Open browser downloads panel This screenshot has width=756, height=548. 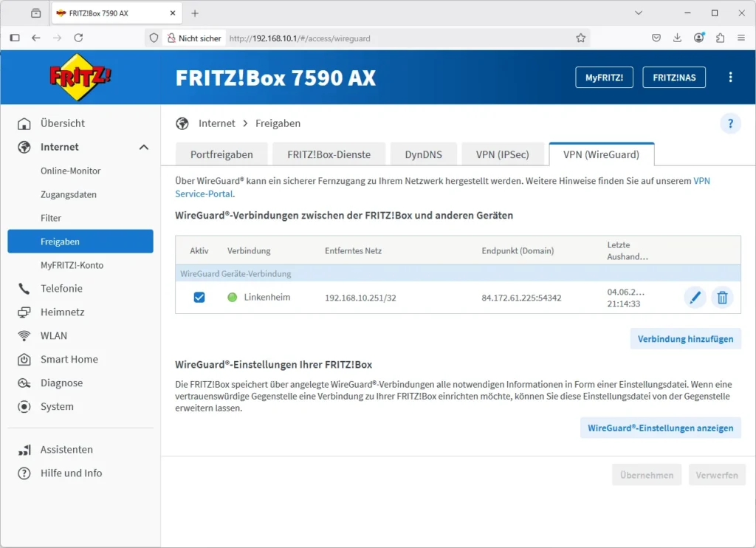tap(678, 38)
